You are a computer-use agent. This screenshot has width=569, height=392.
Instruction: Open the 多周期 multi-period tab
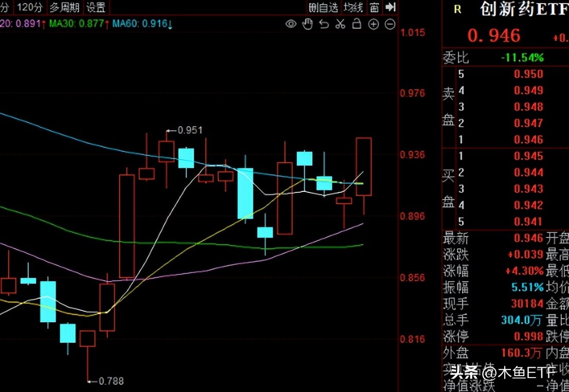(x=64, y=7)
